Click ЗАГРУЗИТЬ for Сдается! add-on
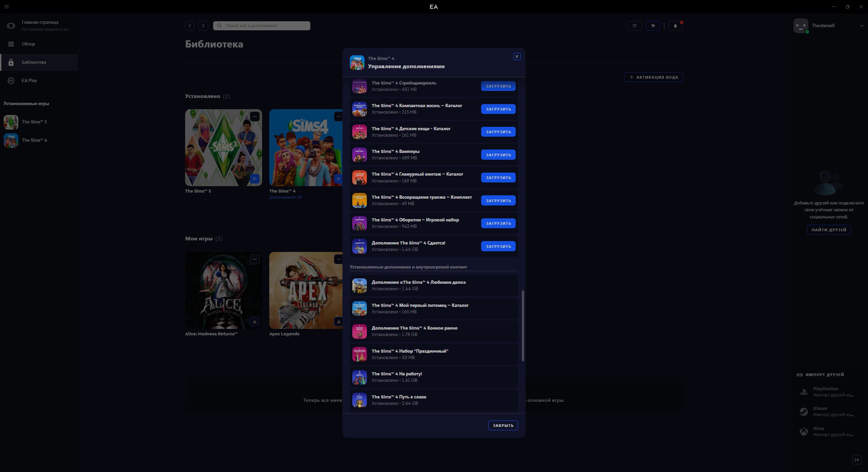Screen dimensions: 868x472 click(x=498, y=246)
